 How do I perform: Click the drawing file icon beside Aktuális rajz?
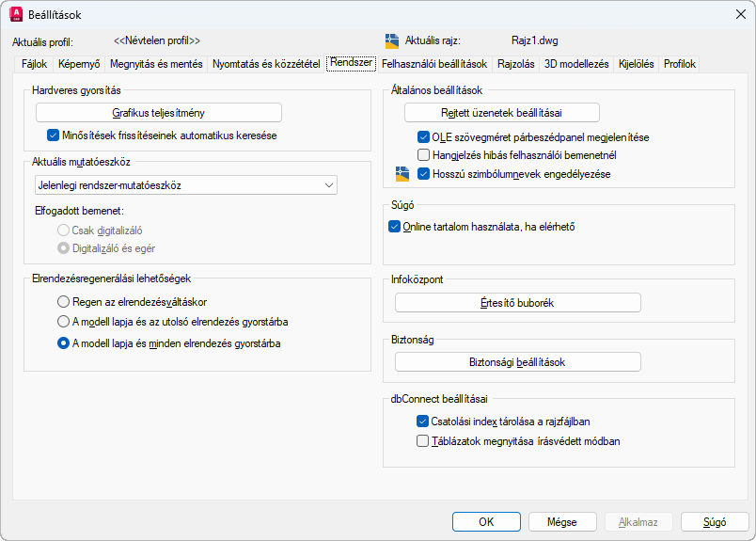click(393, 41)
